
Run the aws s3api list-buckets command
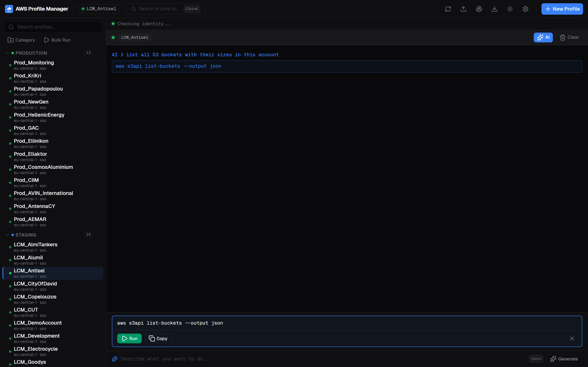(x=129, y=338)
